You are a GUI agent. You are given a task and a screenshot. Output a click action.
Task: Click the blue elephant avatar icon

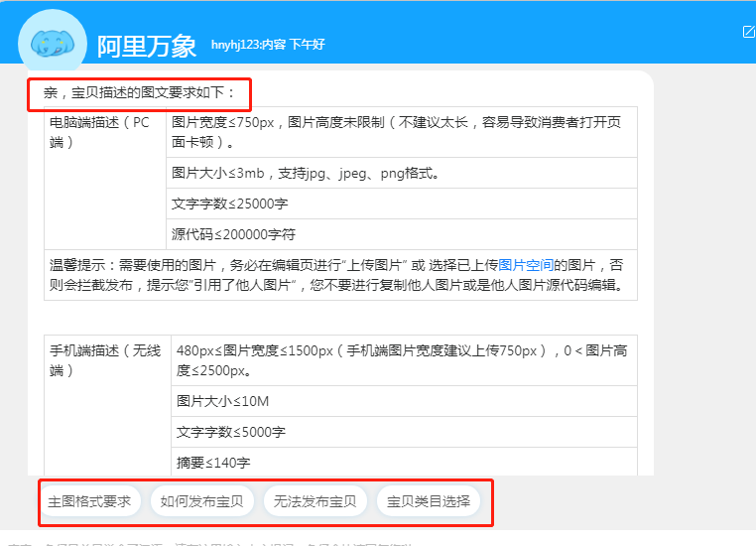[x=53, y=42]
